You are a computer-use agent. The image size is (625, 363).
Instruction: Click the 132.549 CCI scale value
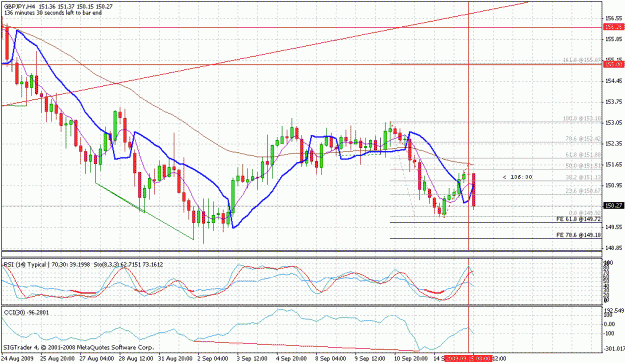[614, 310]
